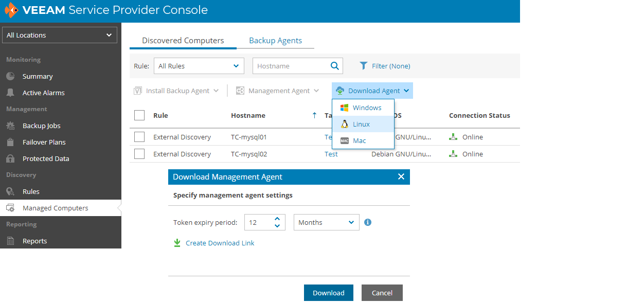Click the Rules discovery icon
Screen dimensions: 644x302
click(10, 191)
